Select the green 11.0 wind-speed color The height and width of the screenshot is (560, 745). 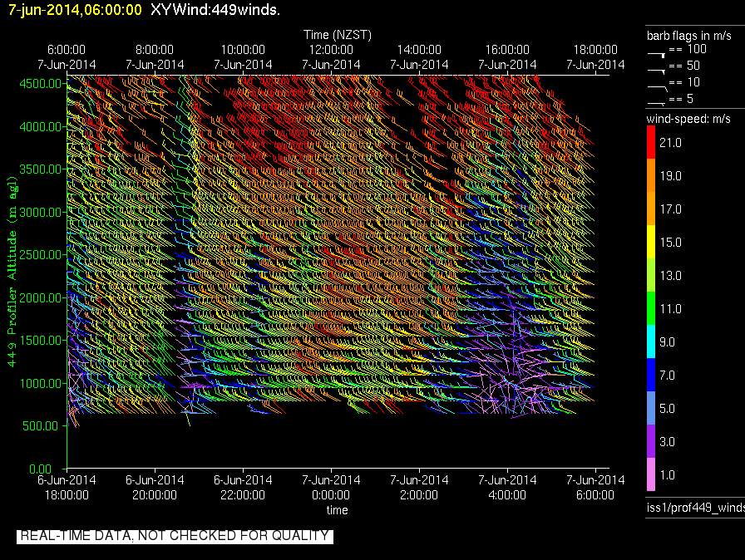651,308
